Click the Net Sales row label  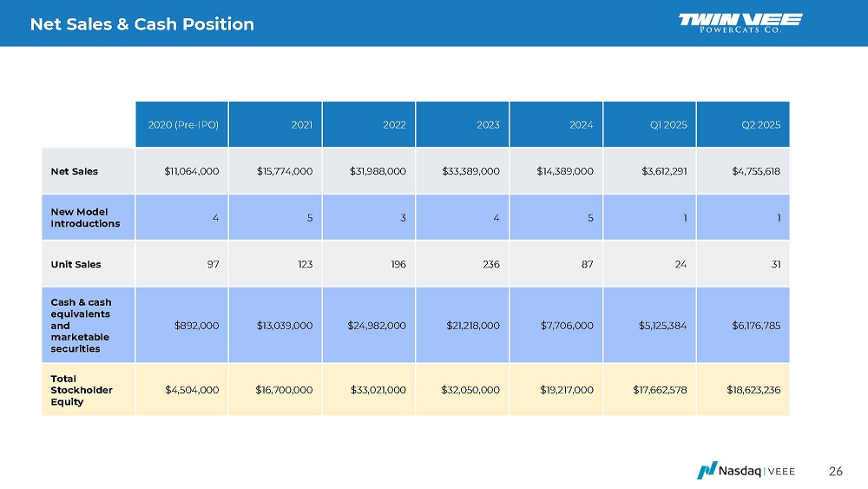coord(74,171)
